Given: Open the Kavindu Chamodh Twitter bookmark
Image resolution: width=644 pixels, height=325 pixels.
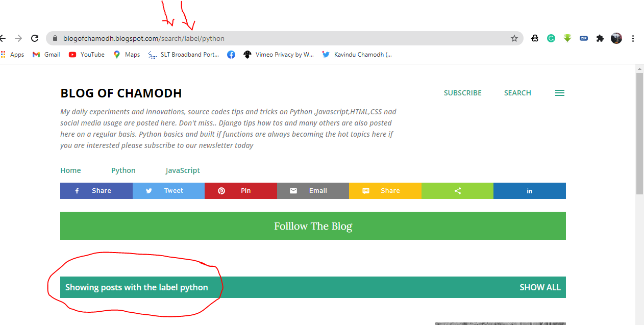Looking at the screenshot, I should 357,55.
